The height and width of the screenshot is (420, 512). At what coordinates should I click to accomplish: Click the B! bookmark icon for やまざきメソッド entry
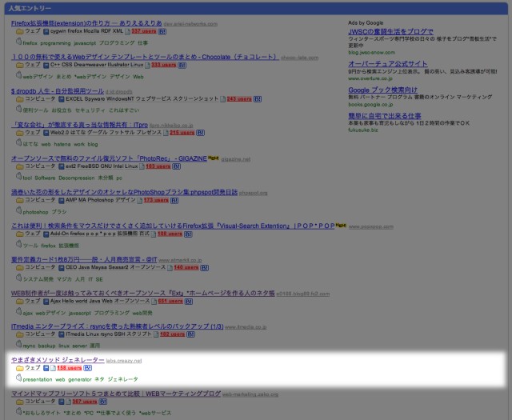click(87, 368)
